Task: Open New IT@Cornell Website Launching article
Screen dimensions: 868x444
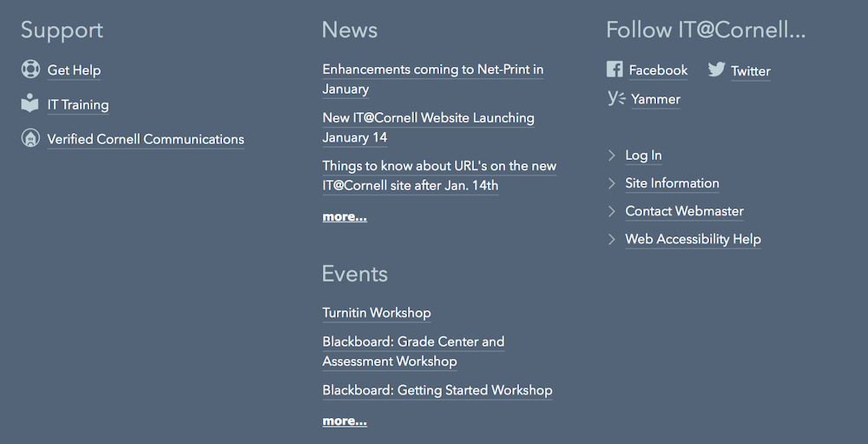Action: click(429, 128)
